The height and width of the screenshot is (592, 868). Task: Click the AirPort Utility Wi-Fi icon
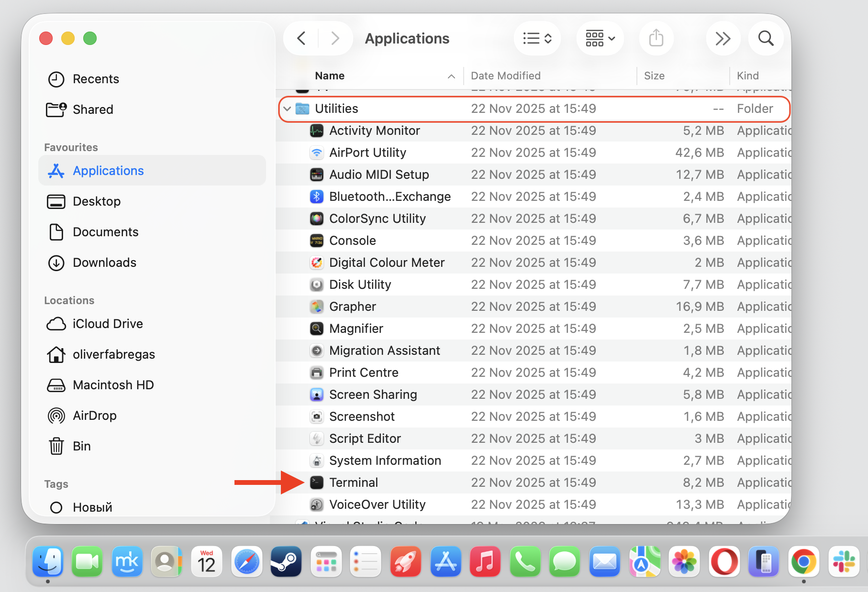pyautogui.click(x=316, y=153)
